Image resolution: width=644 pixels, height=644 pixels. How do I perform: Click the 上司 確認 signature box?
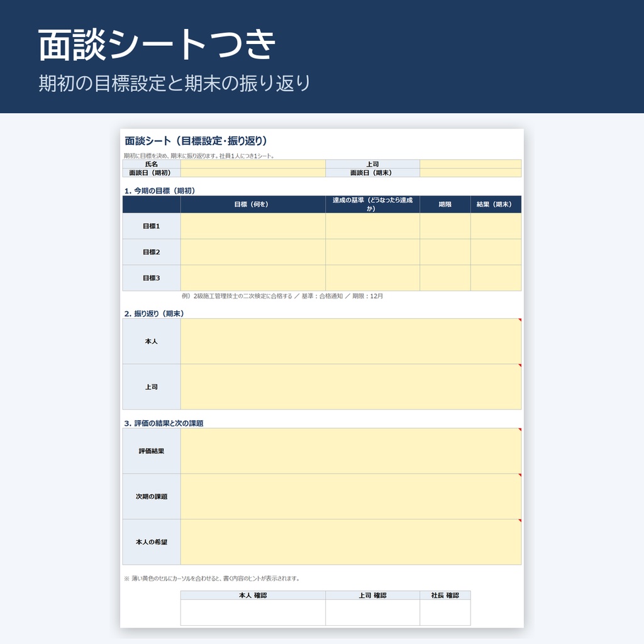pos(372,613)
